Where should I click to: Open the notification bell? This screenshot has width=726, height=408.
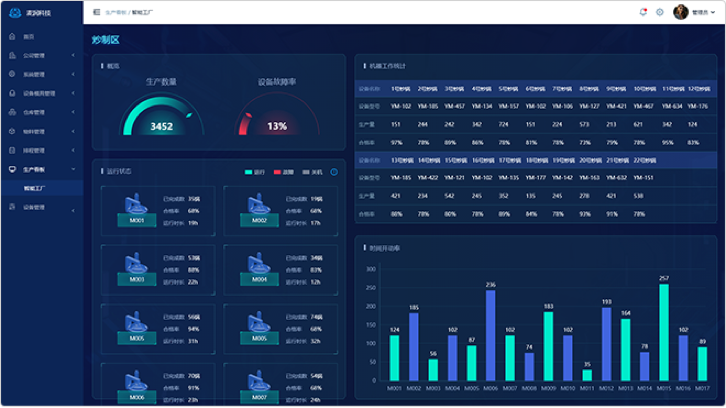643,12
